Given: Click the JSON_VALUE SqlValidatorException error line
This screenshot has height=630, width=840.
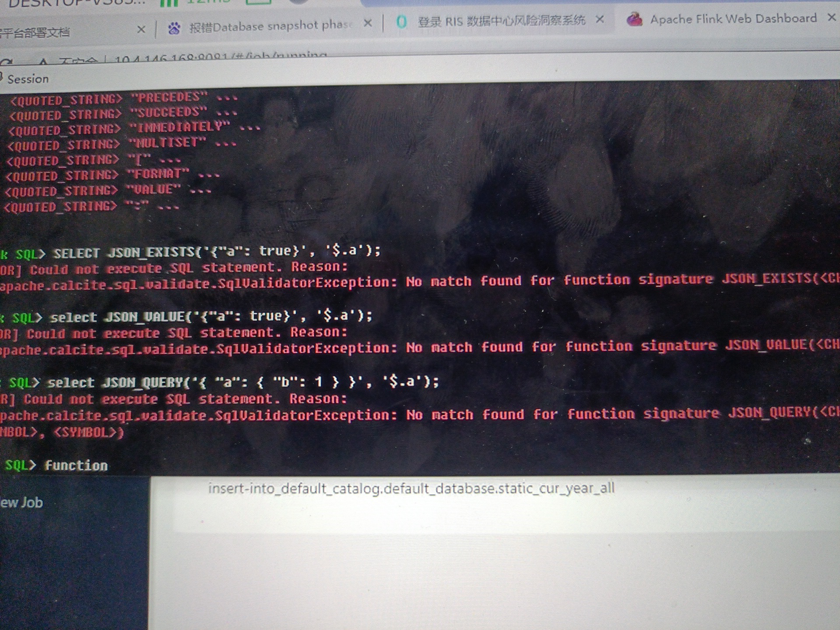Looking at the screenshot, I should click(x=420, y=347).
